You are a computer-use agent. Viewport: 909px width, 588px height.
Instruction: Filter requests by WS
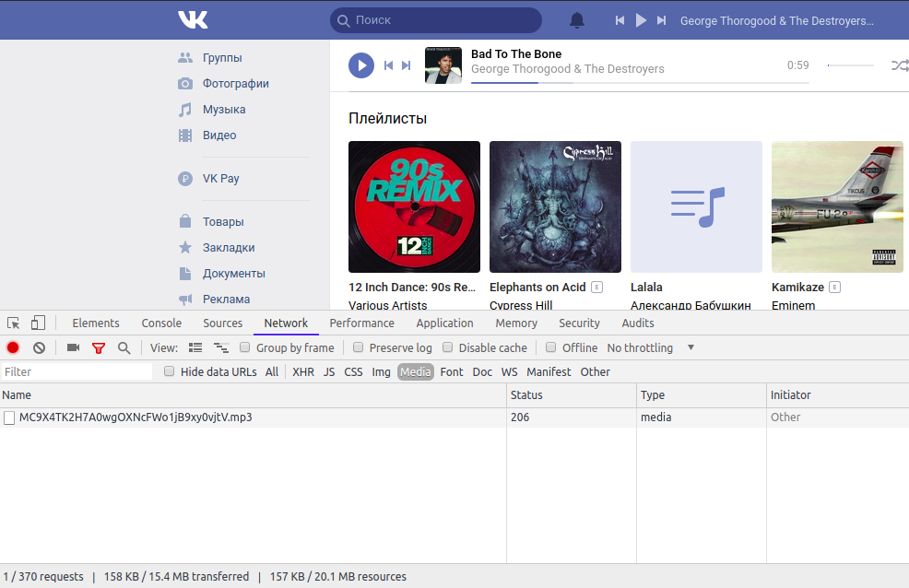509,372
